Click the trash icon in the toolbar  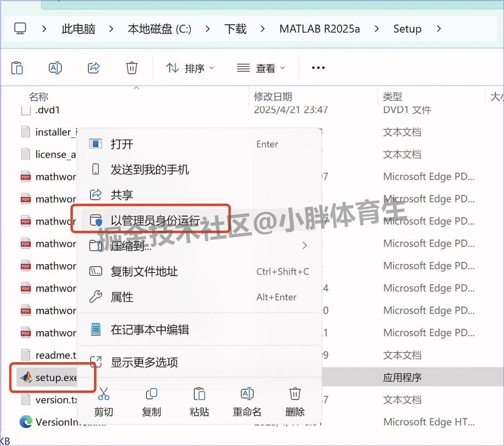(131, 68)
